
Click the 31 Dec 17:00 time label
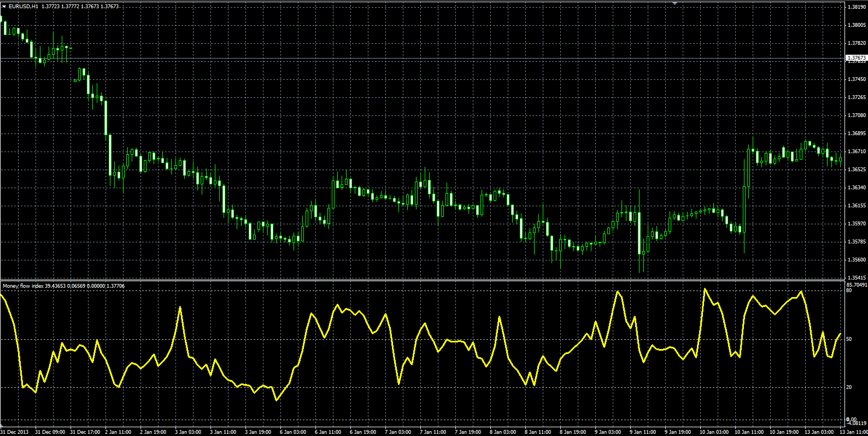click(x=85, y=432)
